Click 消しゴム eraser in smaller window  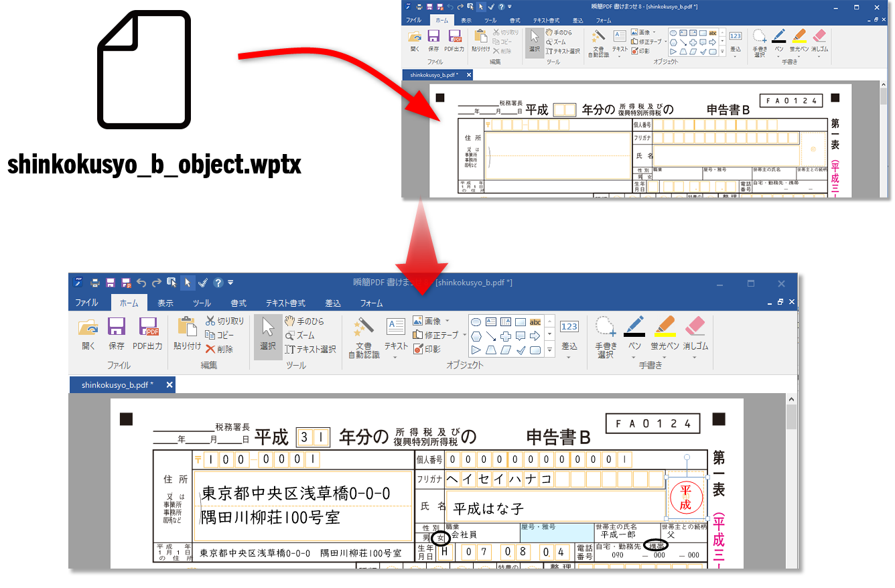[x=819, y=40]
